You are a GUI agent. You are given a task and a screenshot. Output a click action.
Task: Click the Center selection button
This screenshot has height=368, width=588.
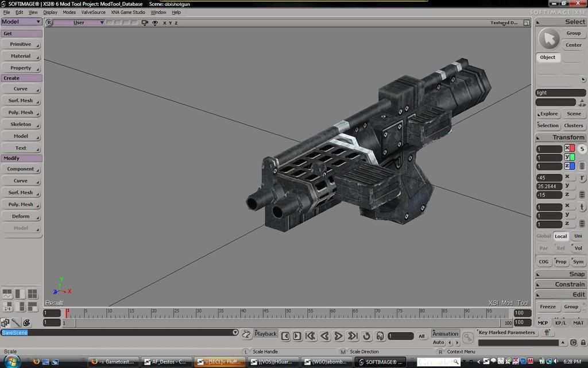point(574,45)
